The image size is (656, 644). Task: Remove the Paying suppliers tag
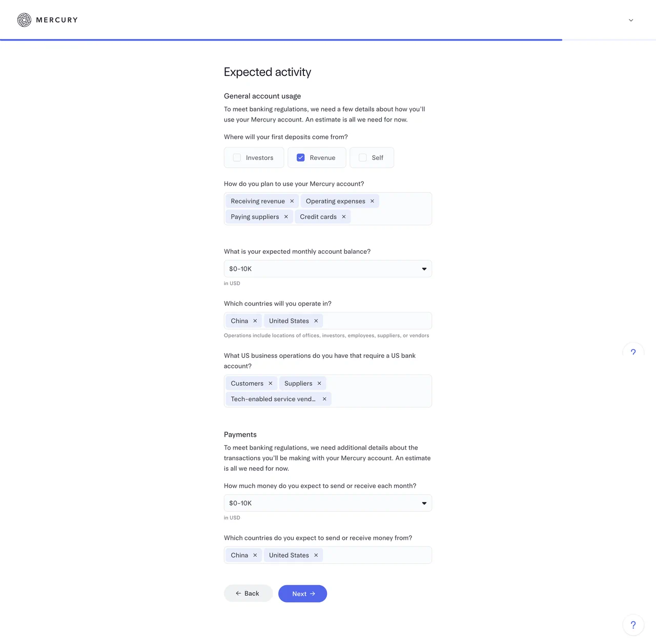[x=286, y=217]
